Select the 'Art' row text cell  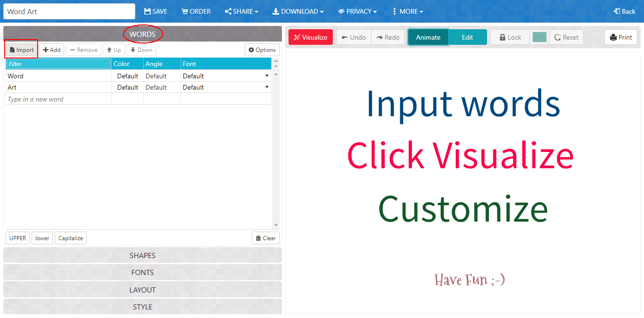(58, 87)
